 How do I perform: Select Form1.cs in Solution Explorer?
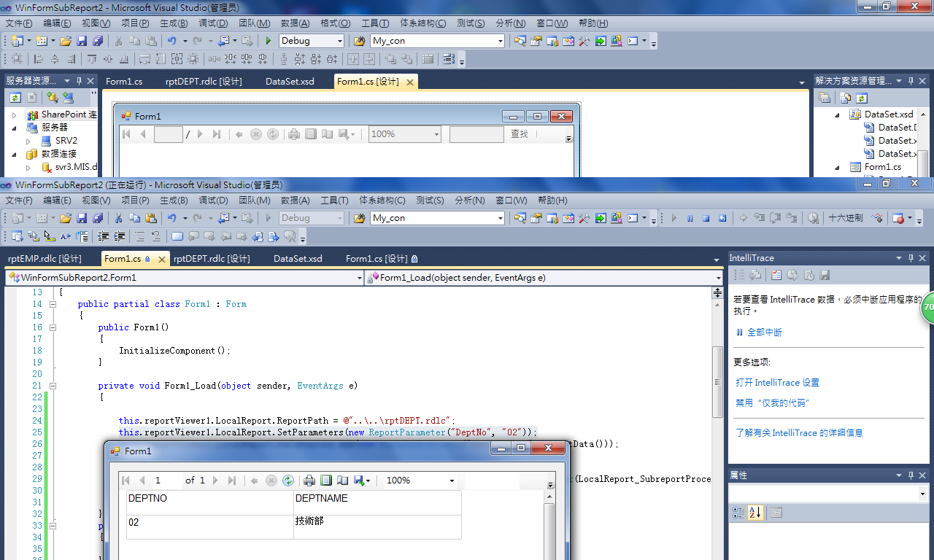(x=882, y=167)
